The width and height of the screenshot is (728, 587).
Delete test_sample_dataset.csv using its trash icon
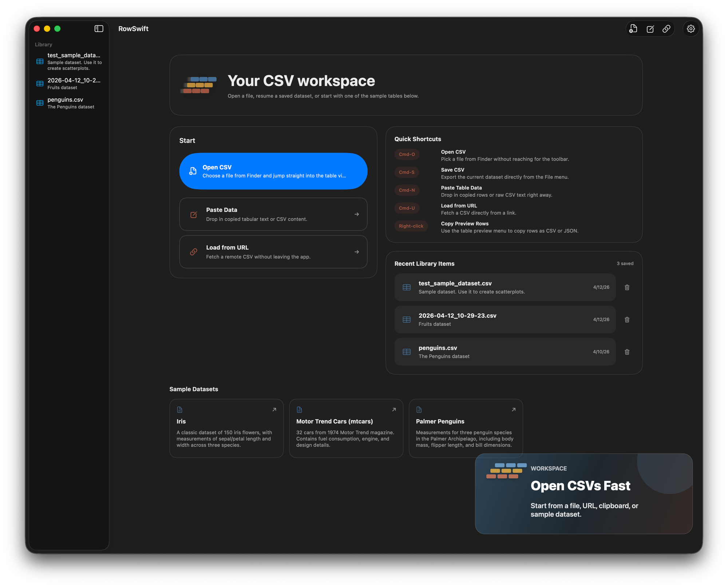(627, 287)
